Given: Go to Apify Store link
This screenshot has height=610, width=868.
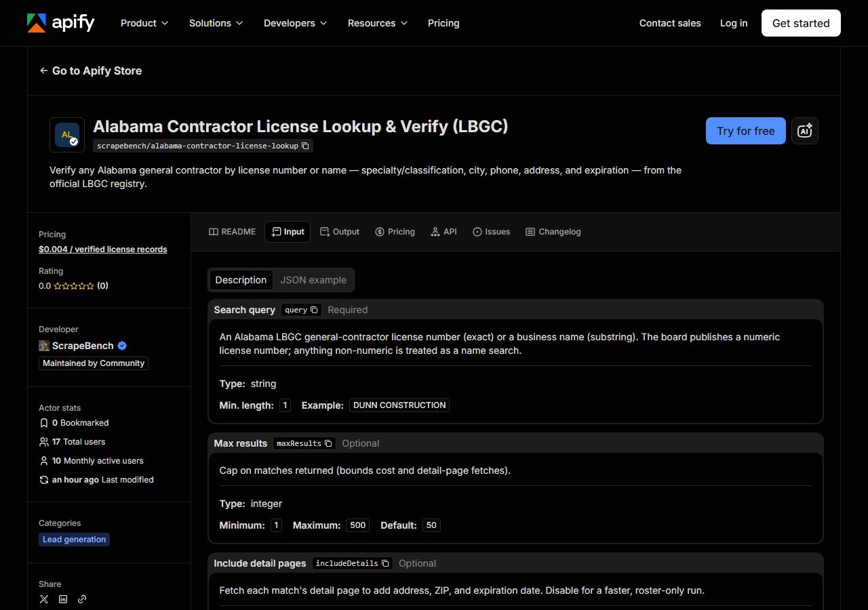Looking at the screenshot, I should (91, 70).
